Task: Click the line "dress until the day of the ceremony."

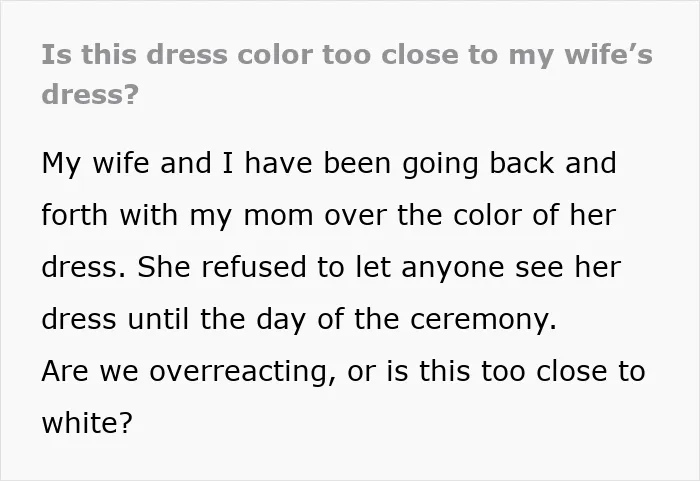Action: tap(299, 319)
